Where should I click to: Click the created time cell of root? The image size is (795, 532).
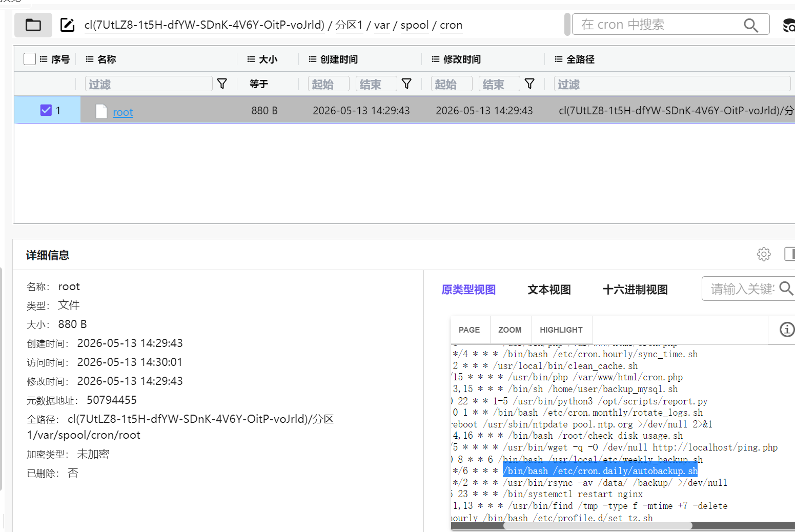click(361, 110)
